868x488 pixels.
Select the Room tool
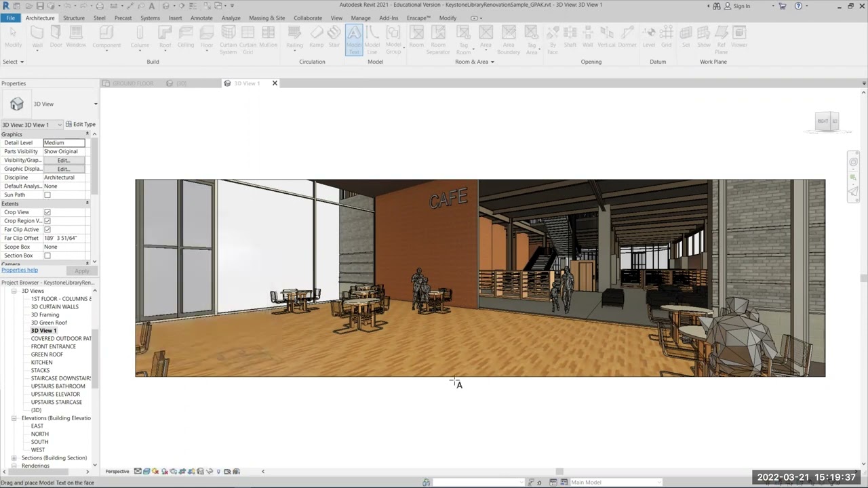[416, 37]
